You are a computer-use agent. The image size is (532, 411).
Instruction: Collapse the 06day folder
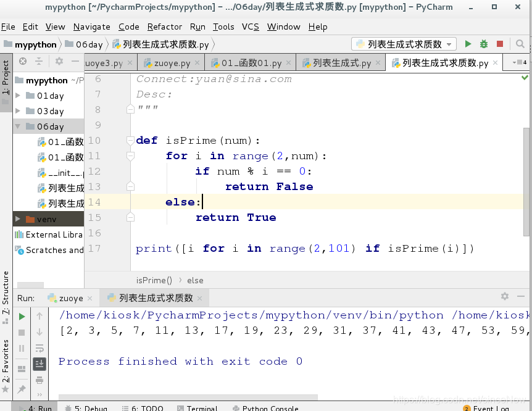(x=18, y=127)
